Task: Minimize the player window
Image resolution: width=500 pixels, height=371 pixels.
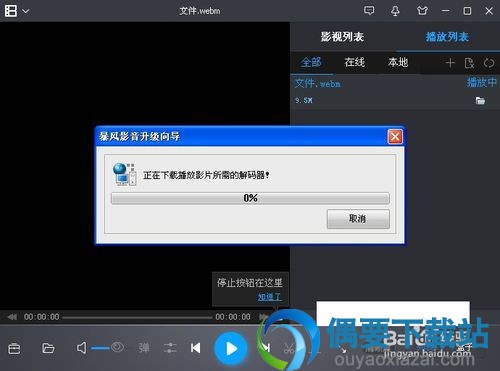Action: (446, 11)
